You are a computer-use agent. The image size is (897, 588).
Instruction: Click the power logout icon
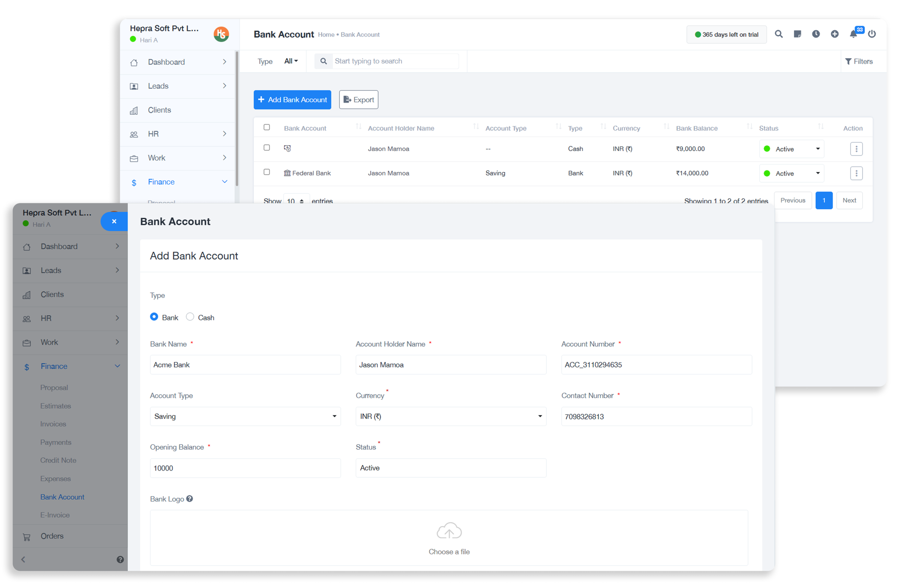(x=872, y=34)
